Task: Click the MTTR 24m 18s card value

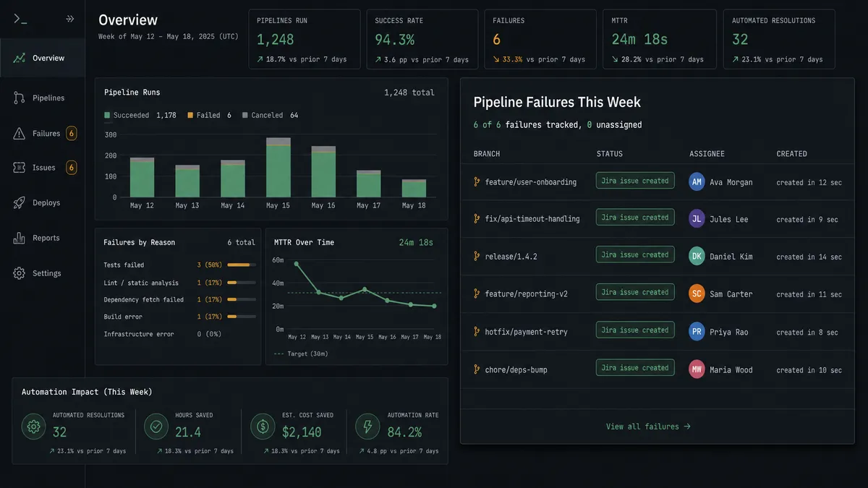Action: (x=640, y=40)
